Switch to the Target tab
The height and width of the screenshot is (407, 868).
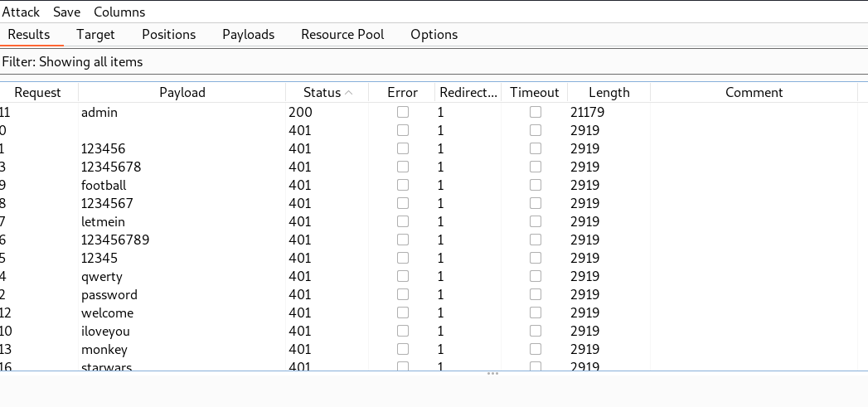[95, 34]
